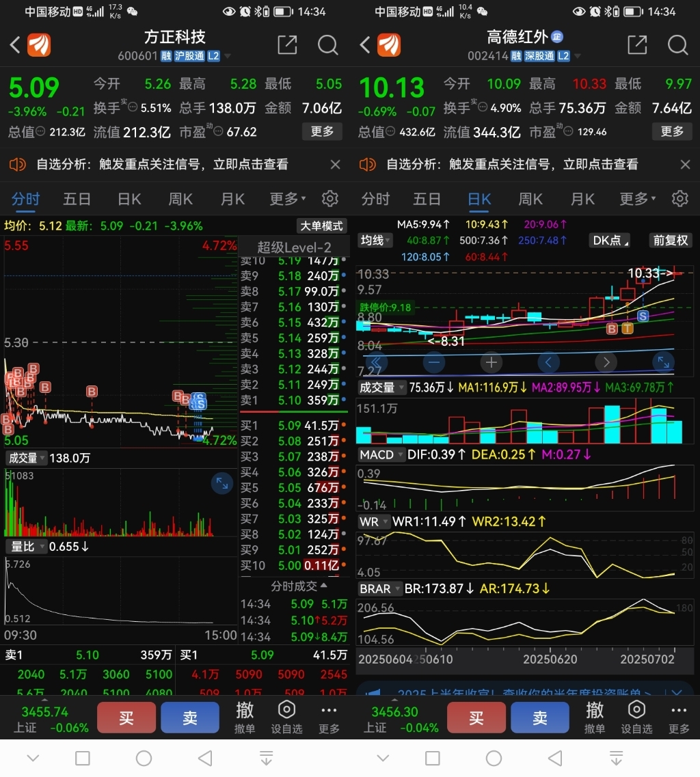Select 周K tab on 方正科技 screen
The height and width of the screenshot is (777, 700).
tap(180, 199)
